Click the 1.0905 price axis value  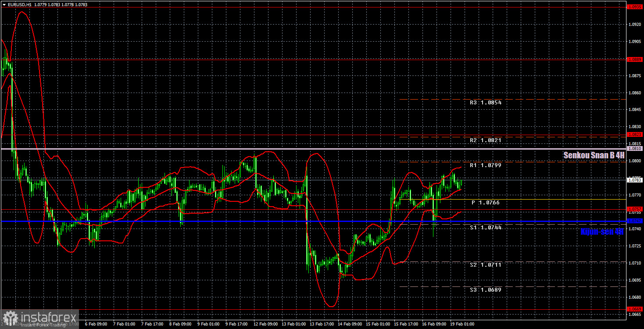click(635, 42)
